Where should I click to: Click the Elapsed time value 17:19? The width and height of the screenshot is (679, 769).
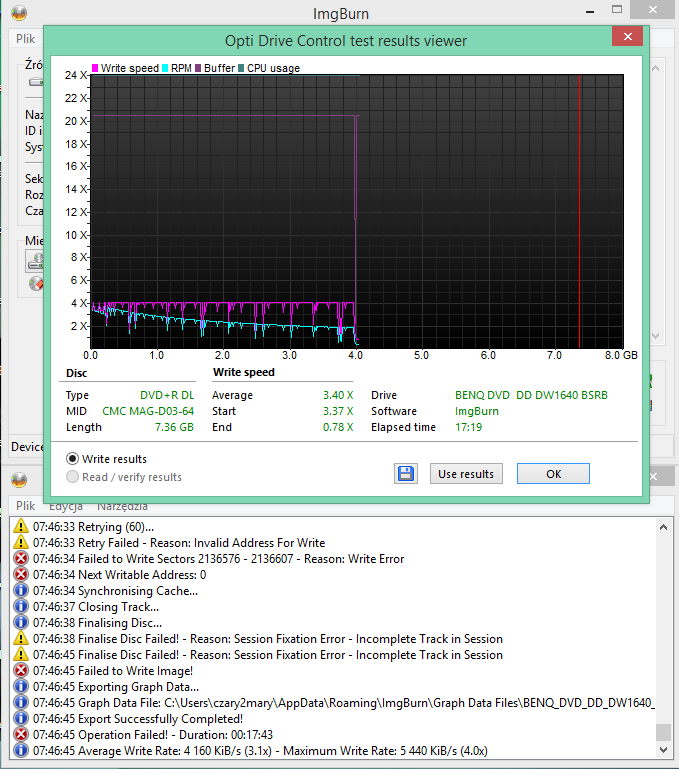pos(469,427)
